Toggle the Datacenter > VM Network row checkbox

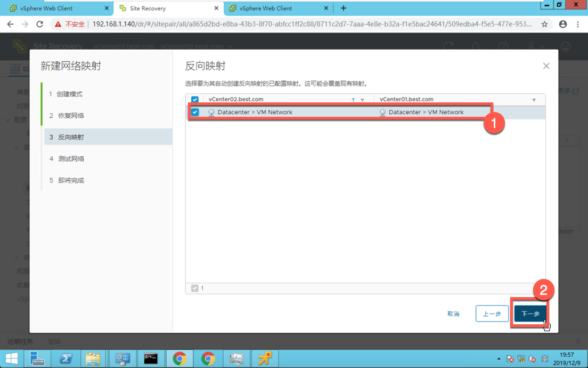tap(194, 112)
